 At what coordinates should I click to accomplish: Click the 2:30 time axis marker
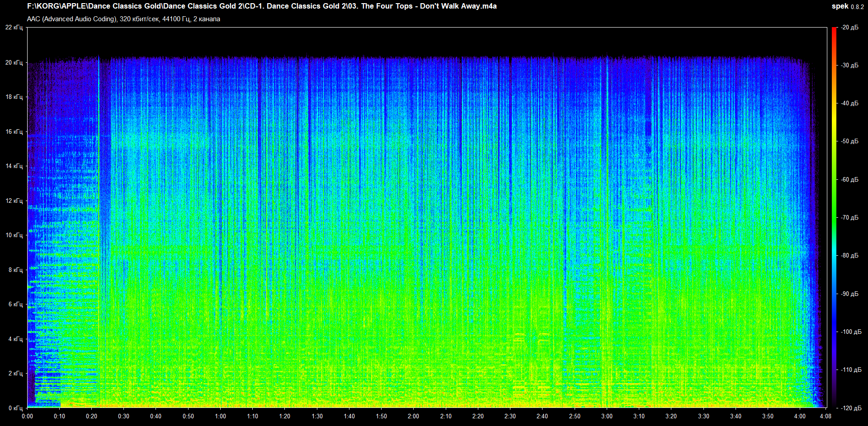click(510, 416)
